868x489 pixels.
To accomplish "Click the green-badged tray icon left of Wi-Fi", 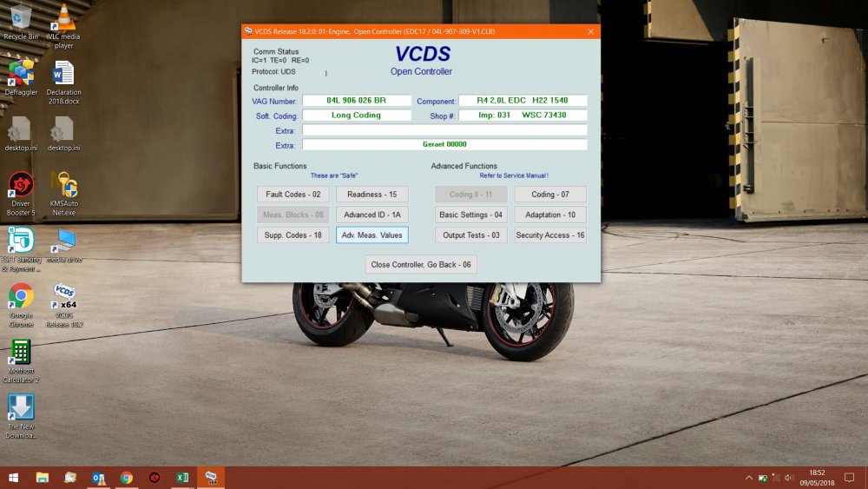I will 763,478.
